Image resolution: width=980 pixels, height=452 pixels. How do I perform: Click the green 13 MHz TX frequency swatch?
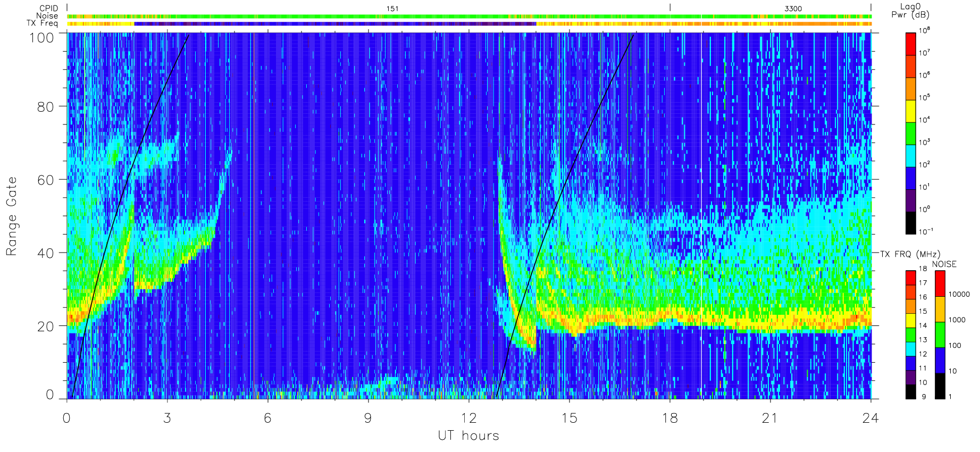tap(910, 334)
